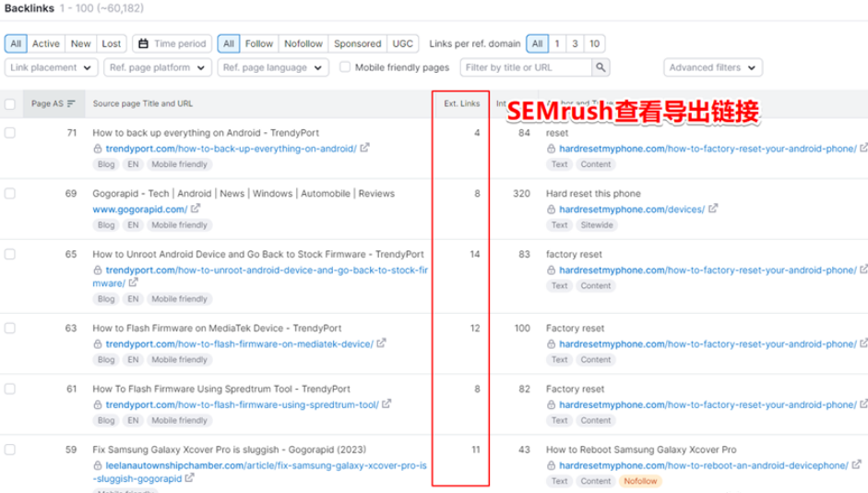Set links per ref. domain to 10
Image resolution: width=868 pixels, height=493 pixels.
click(x=594, y=43)
